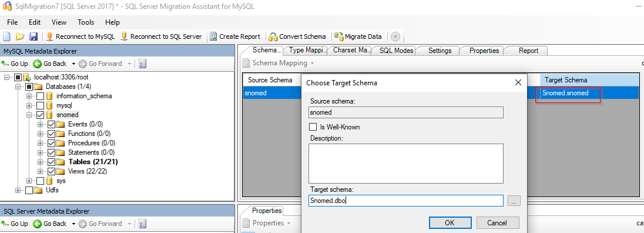Image resolution: width=644 pixels, height=233 pixels.
Task: Click filter icon in MySQL Metadata Explorer toolbar
Action: (x=143, y=64)
